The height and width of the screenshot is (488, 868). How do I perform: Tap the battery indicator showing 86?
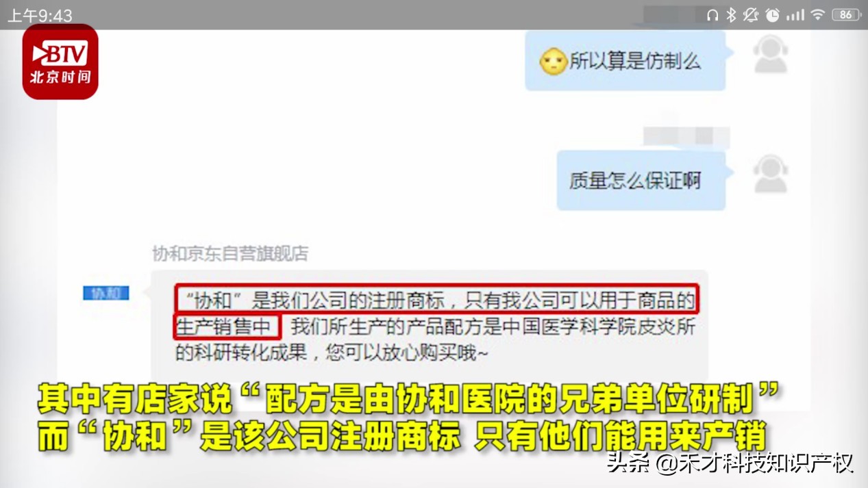[846, 14]
